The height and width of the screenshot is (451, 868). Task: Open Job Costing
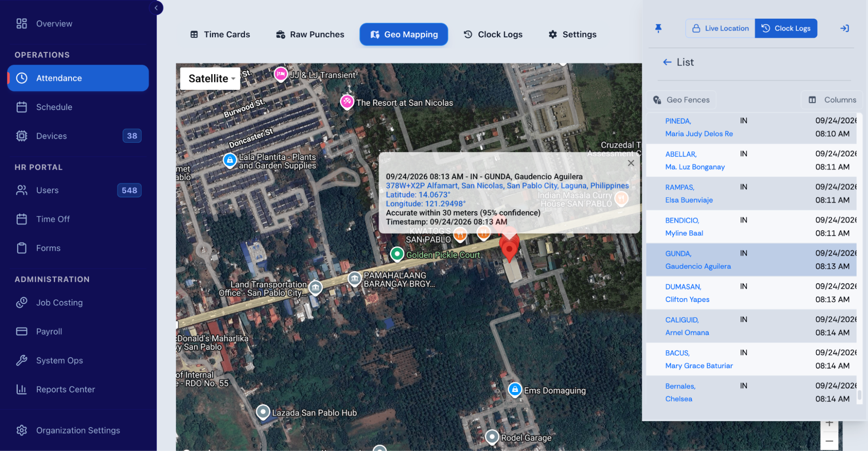78,303
